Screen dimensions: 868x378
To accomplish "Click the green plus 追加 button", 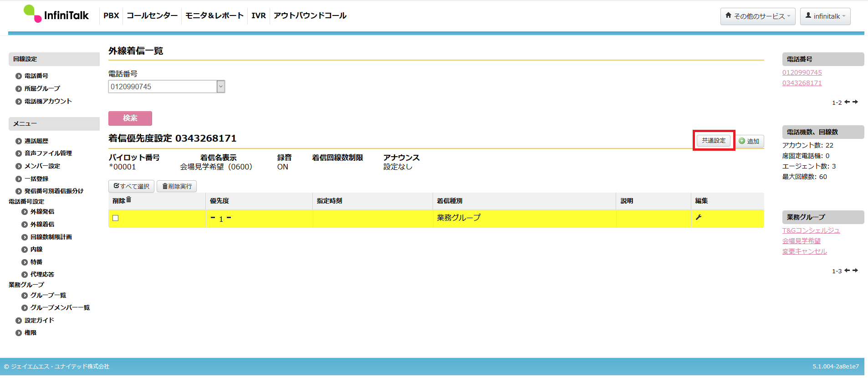I will (x=749, y=141).
